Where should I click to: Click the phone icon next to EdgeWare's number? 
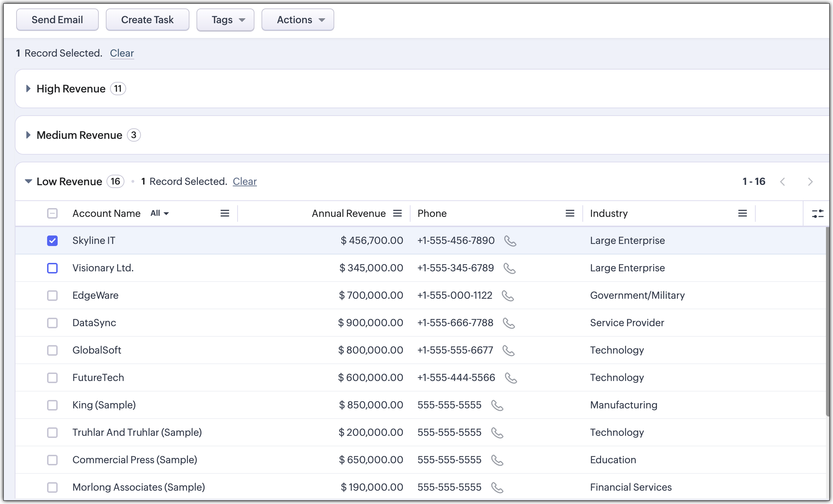pyautogui.click(x=508, y=296)
